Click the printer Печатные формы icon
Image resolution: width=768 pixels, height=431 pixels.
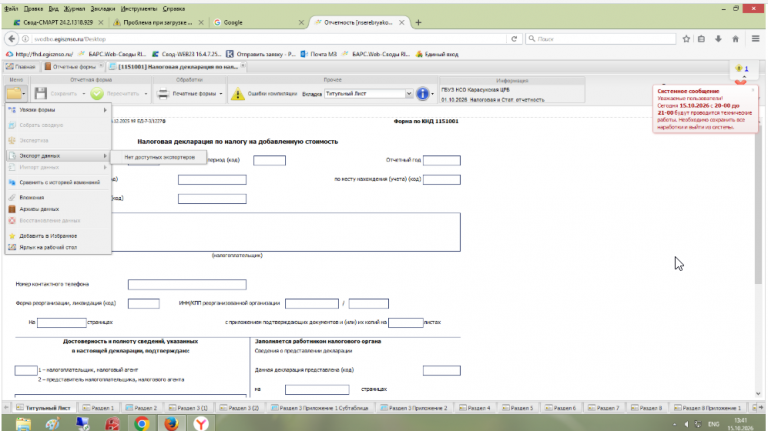[163, 93]
